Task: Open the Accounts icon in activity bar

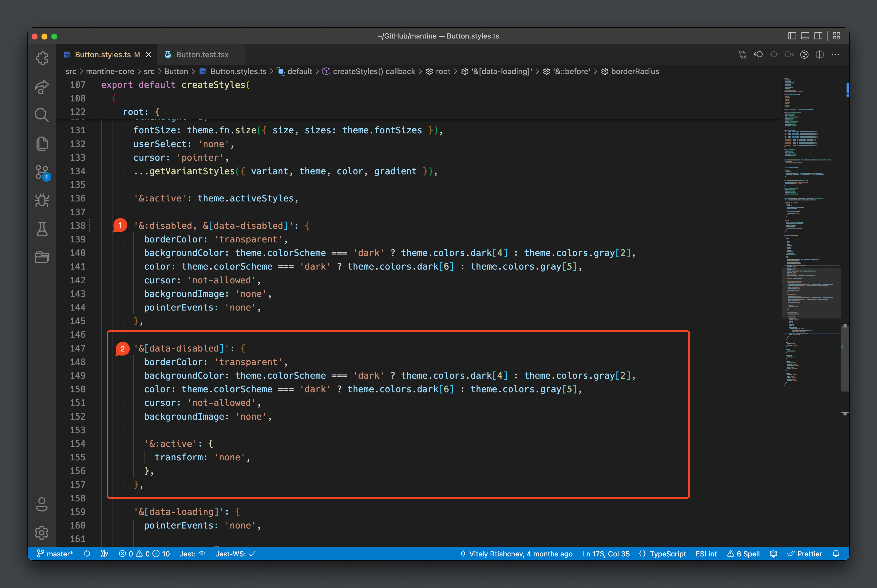Action: coord(42,504)
